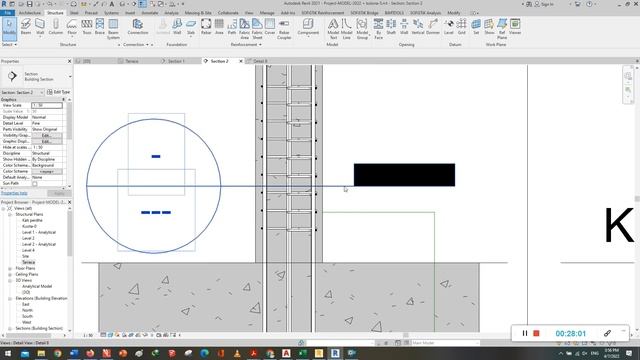Image resolution: width=640 pixels, height=360 pixels.
Task: Open the Architecture ribbon tab
Action: point(30,13)
